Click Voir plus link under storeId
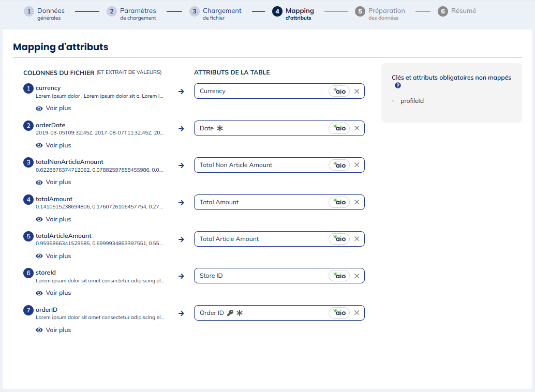Viewport: 535px width, 392px height. pyautogui.click(x=53, y=293)
